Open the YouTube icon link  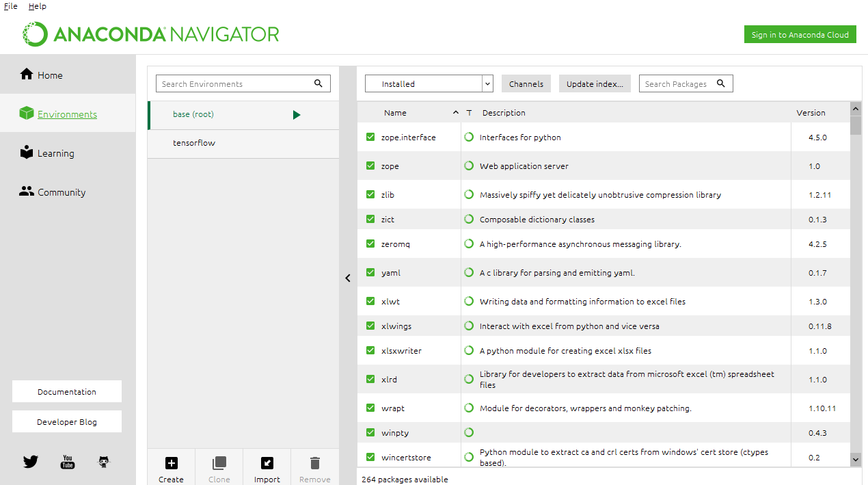tap(67, 462)
